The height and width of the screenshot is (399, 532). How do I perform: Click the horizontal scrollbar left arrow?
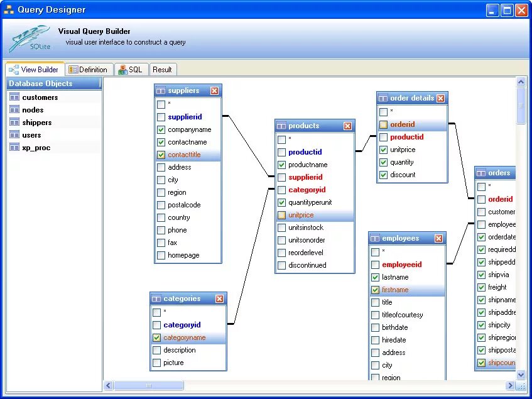click(x=109, y=385)
